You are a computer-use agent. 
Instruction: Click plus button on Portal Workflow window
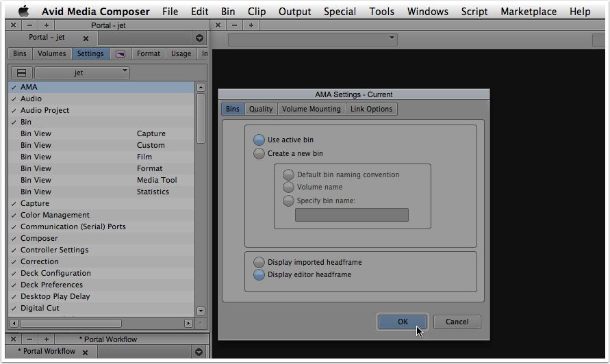pyautogui.click(x=47, y=339)
